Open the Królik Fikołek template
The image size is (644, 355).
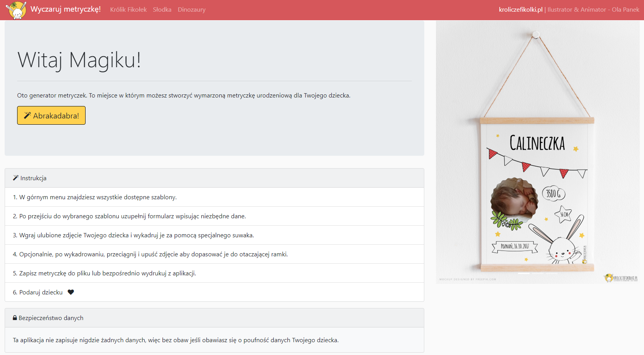click(x=128, y=10)
